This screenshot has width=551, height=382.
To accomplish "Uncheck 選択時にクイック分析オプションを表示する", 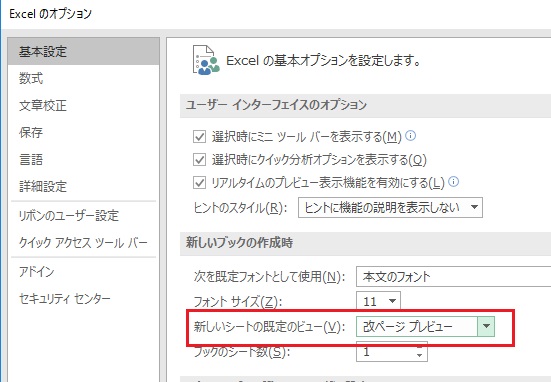I will [x=199, y=160].
